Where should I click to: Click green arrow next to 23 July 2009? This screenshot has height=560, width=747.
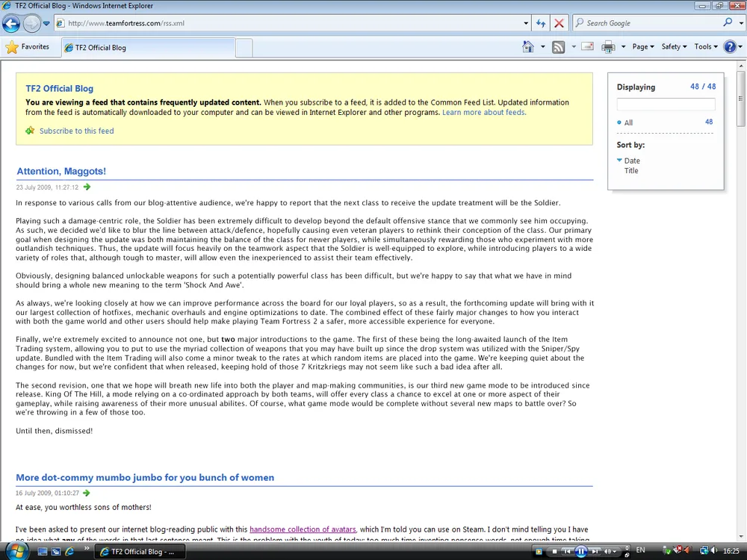point(87,187)
